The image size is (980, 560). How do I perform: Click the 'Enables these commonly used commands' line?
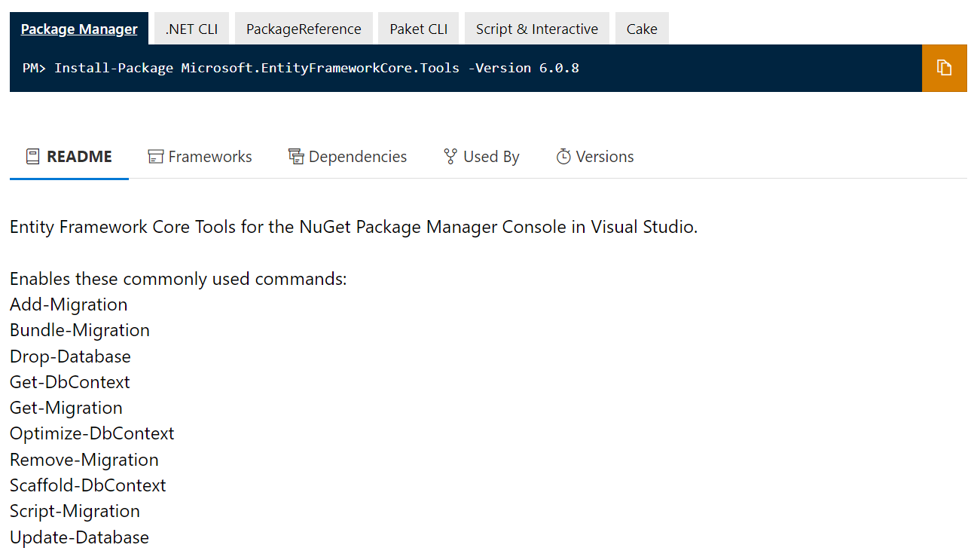(x=179, y=279)
